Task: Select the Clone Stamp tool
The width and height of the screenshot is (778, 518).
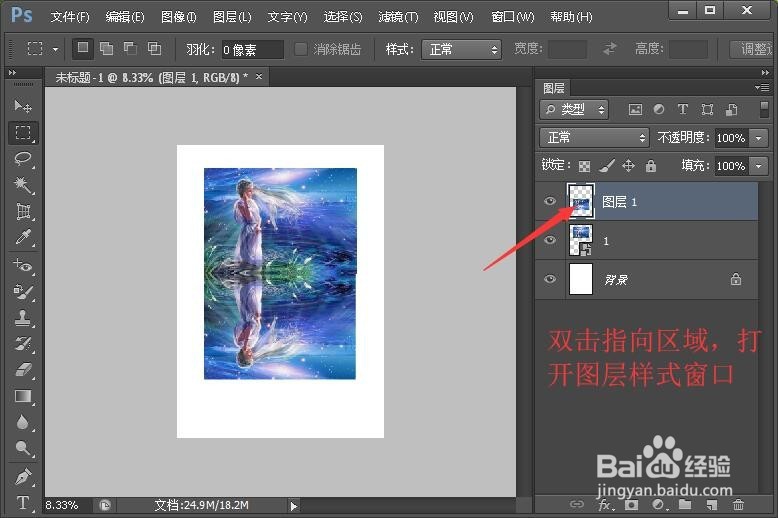Action: pos(23,318)
